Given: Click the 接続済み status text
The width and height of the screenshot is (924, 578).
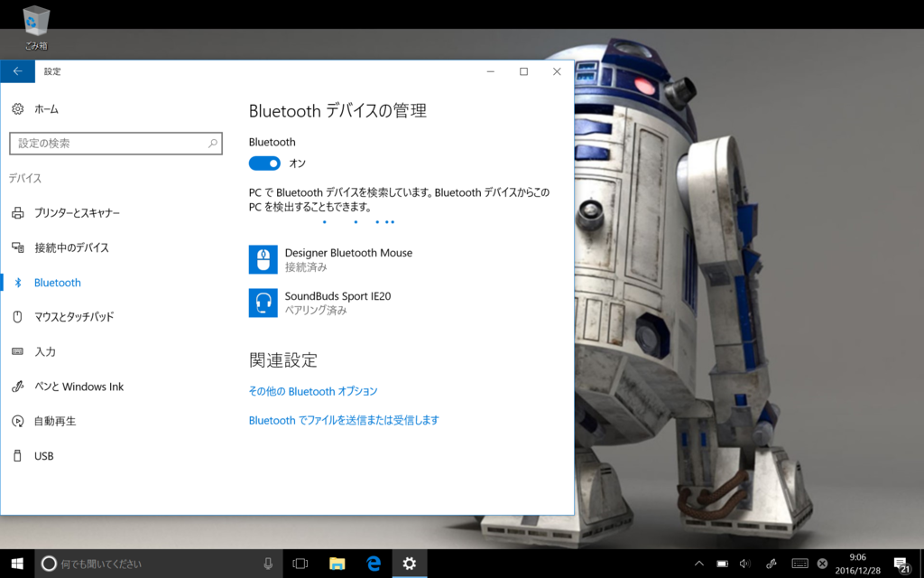Looking at the screenshot, I should pos(306,267).
